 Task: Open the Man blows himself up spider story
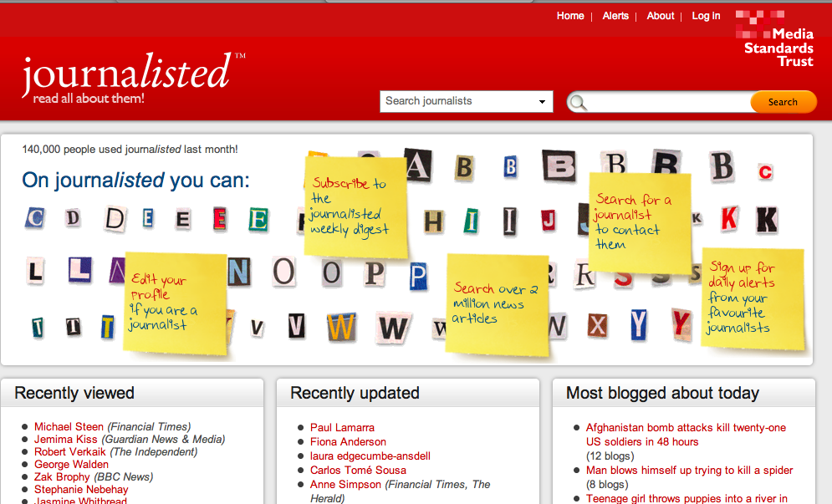coord(689,470)
